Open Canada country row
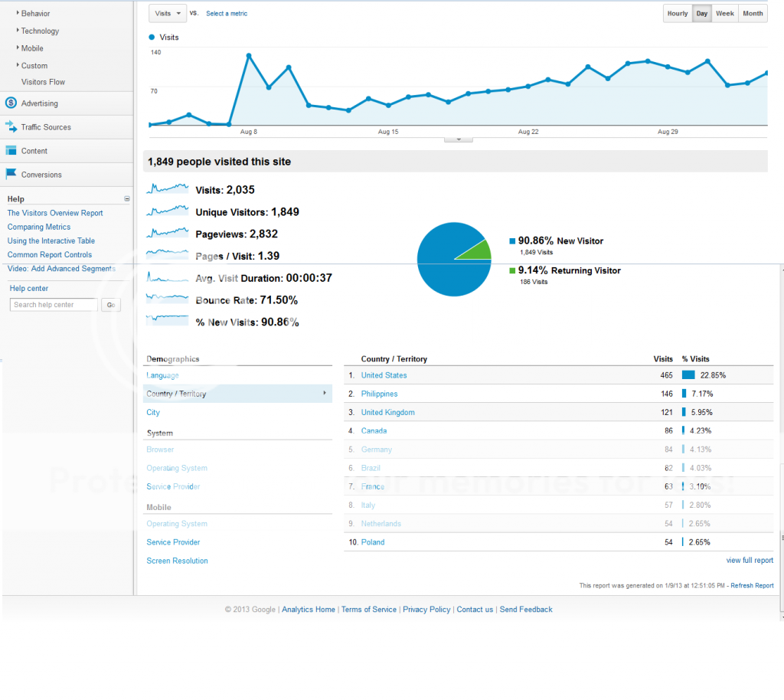 pos(374,430)
